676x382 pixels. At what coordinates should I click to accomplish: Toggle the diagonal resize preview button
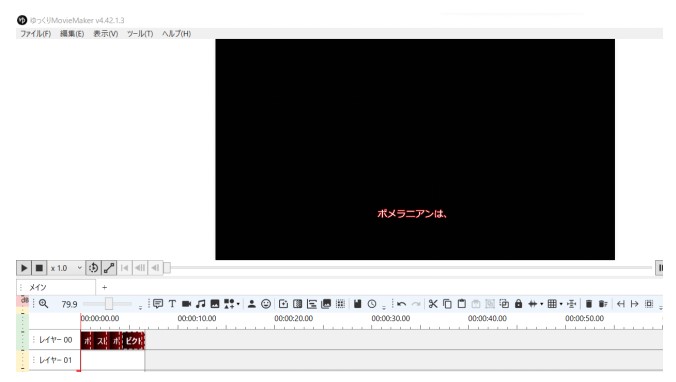coord(109,268)
